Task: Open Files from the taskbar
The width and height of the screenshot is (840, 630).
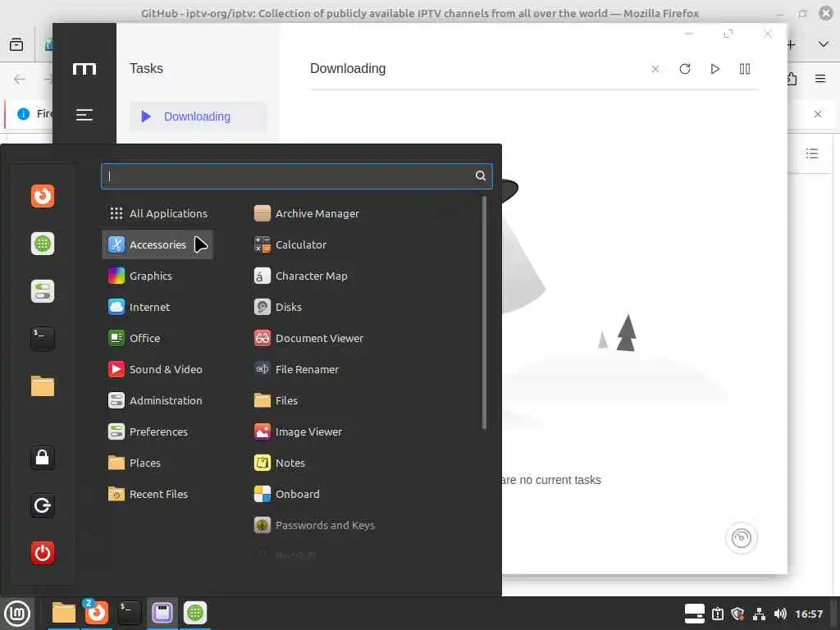Action: (x=64, y=613)
